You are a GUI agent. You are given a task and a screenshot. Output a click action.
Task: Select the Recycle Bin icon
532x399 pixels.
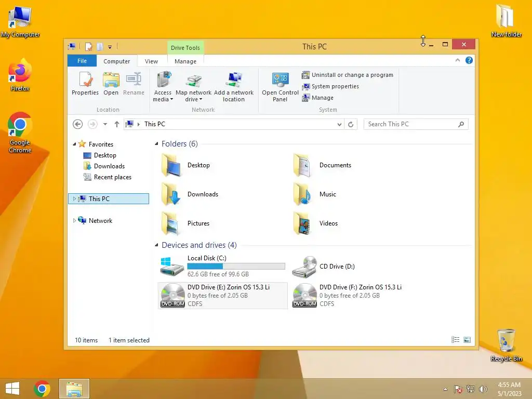click(506, 345)
